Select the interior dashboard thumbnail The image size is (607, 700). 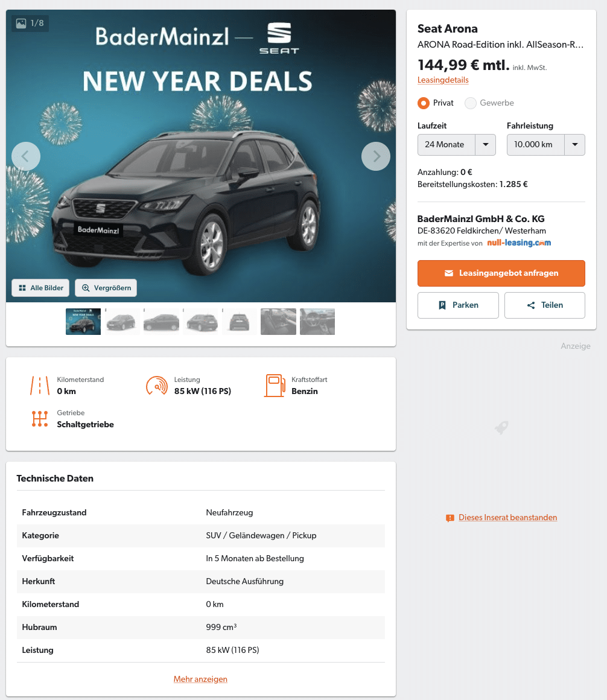[x=317, y=322]
